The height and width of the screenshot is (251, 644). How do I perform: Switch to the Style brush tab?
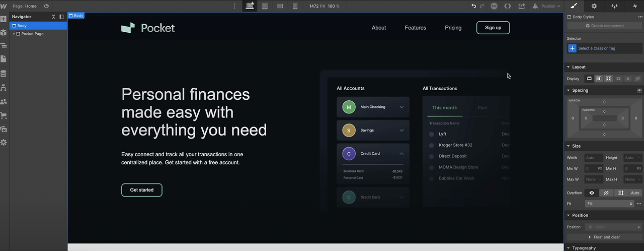tap(574, 6)
